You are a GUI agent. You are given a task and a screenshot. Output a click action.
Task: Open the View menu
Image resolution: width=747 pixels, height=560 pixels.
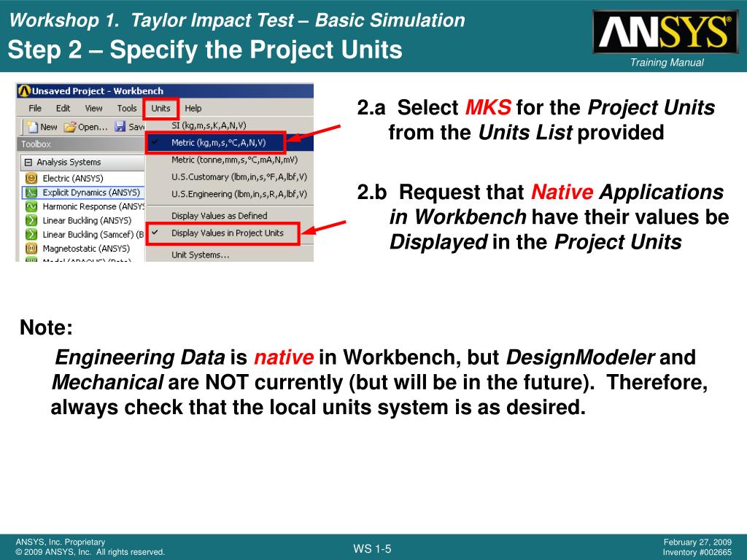click(x=93, y=108)
